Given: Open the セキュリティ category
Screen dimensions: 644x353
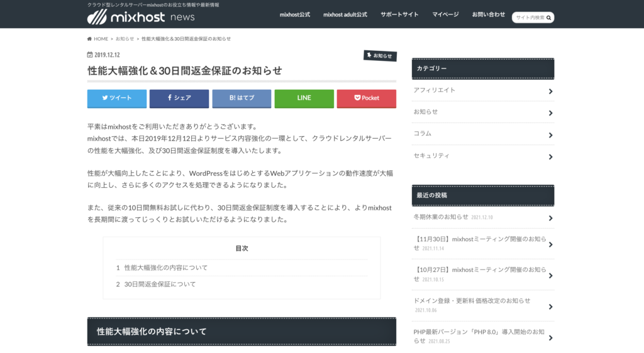Looking at the screenshot, I should coord(431,156).
